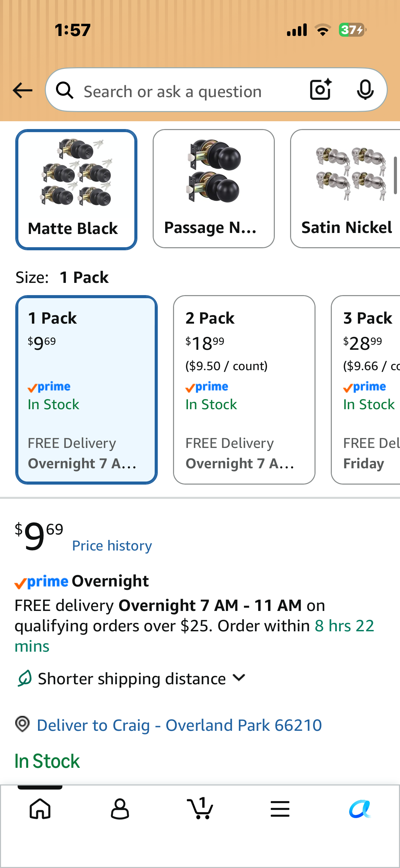Open the Price history link
This screenshot has width=400, height=868.
tap(112, 546)
